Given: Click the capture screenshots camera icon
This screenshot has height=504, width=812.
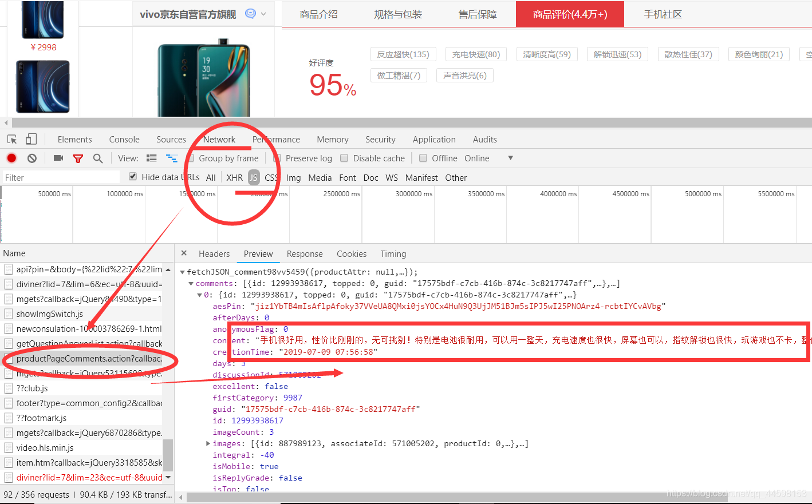Looking at the screenshot, I should 58,158.
